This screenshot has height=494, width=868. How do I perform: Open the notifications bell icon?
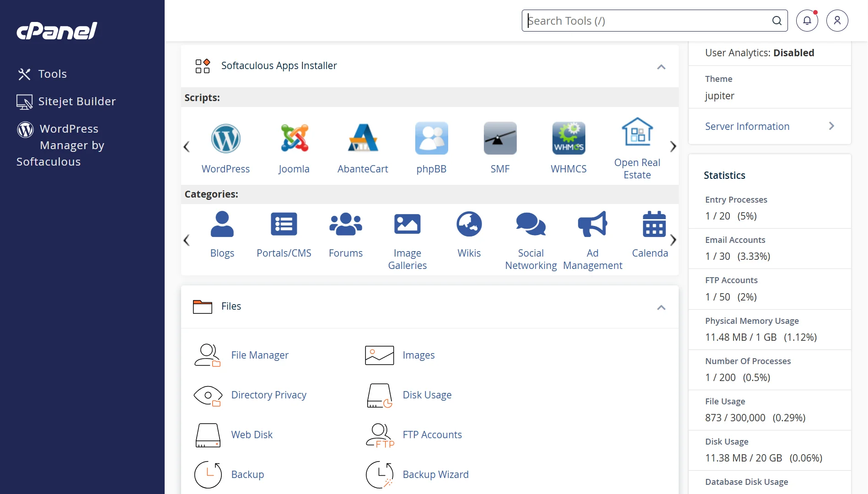[x=807, y=21]
